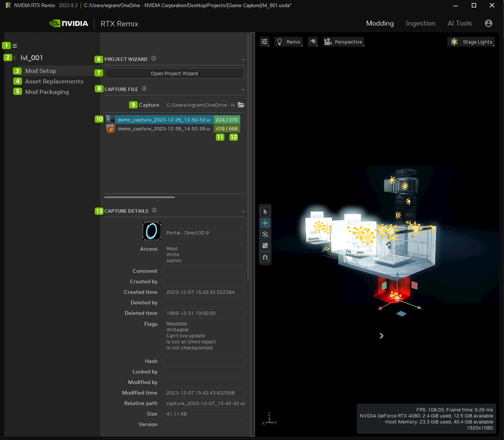The image size is (504, 440).
Task: Click the Remix lightbulb render mode button
Action: click(289, 42)
